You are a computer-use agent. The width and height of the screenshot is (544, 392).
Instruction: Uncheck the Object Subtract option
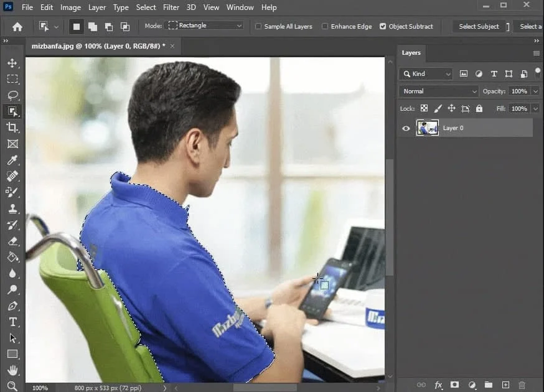pyautogui.click(x=383, y=26)
